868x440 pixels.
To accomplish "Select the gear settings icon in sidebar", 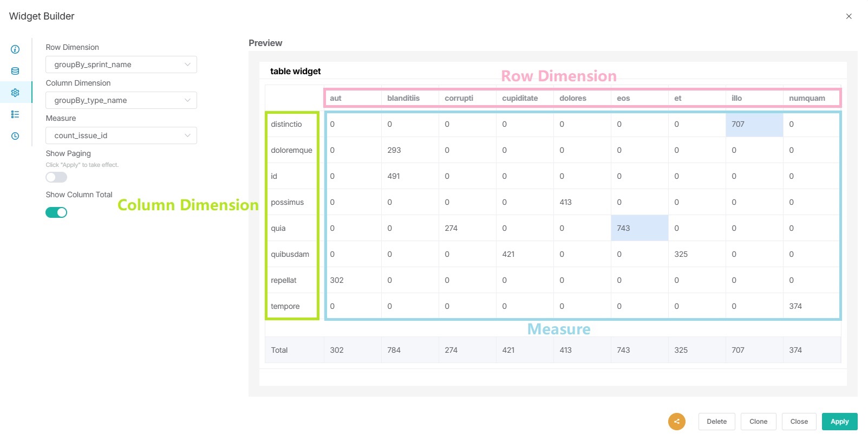I will pyautogui.click(x=15, y=93).
